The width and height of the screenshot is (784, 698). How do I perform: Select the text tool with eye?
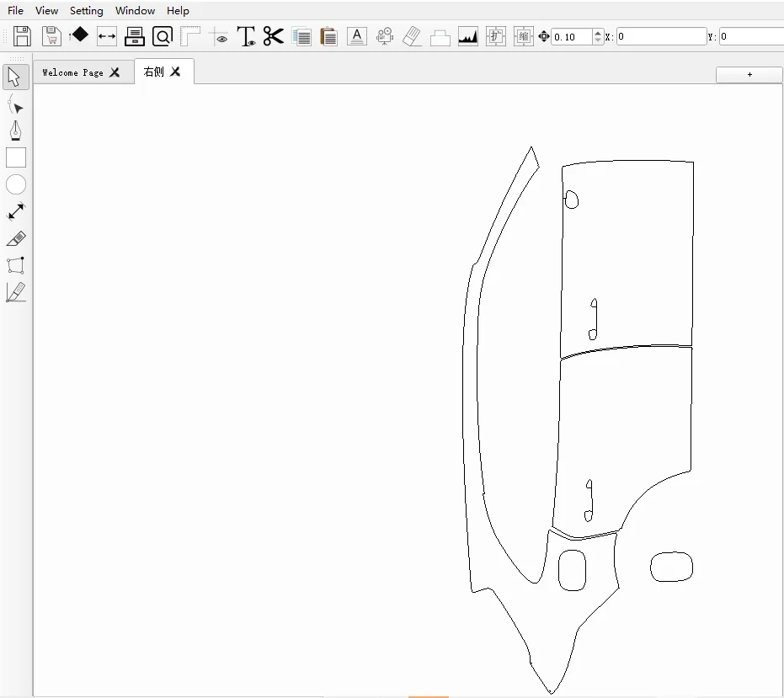click(x=246, y=36)
